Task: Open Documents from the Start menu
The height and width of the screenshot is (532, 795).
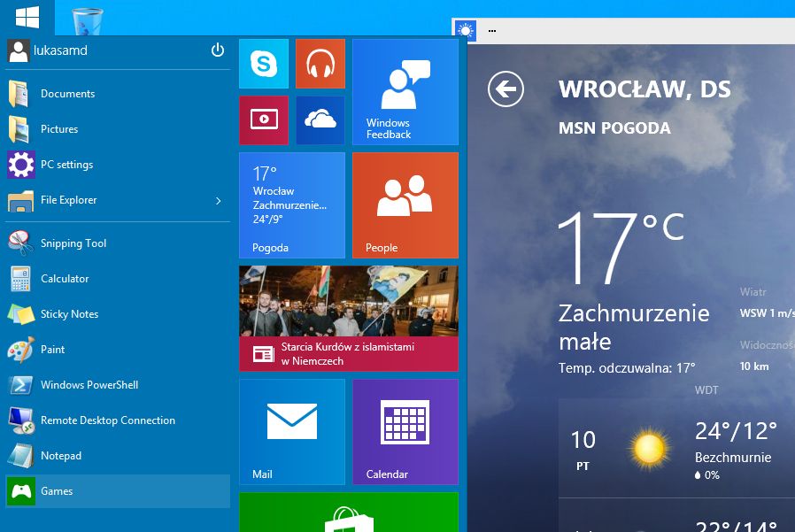Action: [118, 94]
